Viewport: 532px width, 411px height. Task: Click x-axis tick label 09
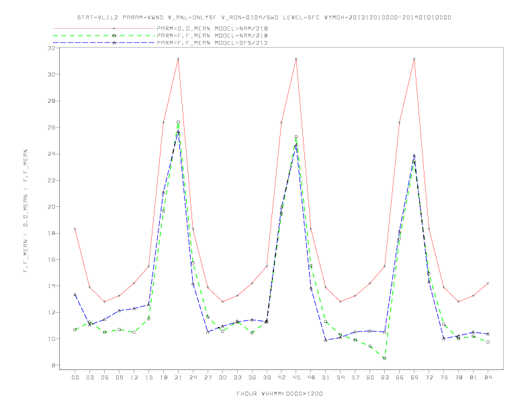click(119, 377)
